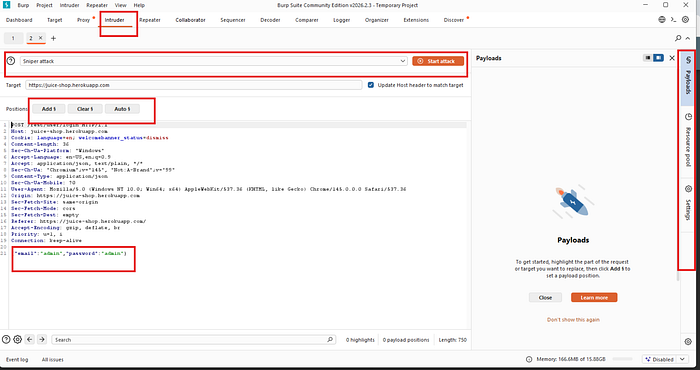Viewport: 700px width, 370px height.
Task: Collapse the tab row with the chevron-up
Action: (688, 38)
